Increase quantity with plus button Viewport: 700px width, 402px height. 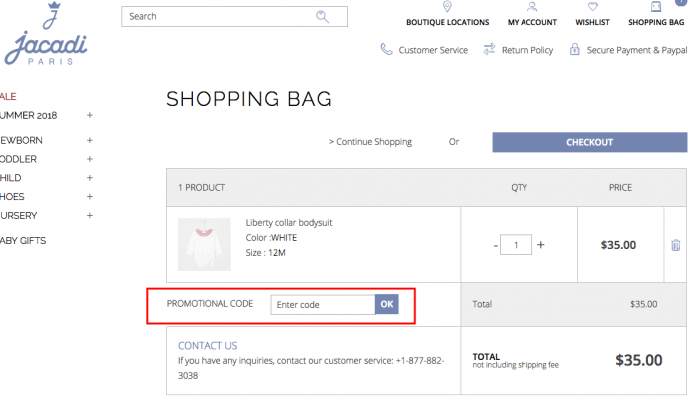(x=541, y=244)
